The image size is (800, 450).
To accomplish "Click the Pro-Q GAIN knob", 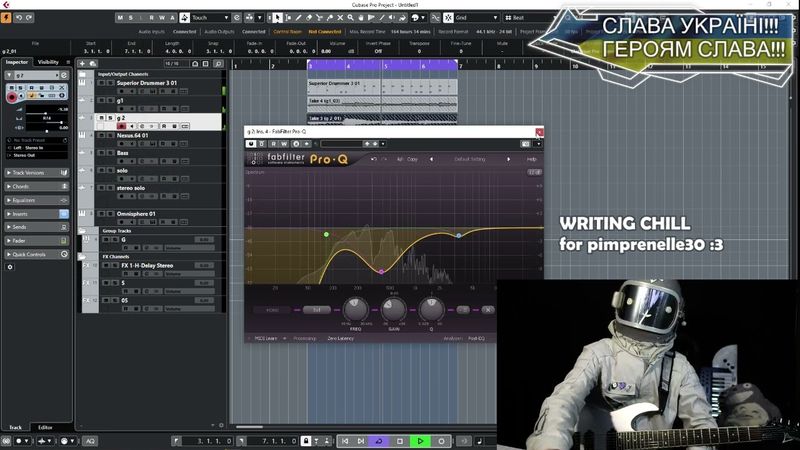I will click(x=393, y=311).
